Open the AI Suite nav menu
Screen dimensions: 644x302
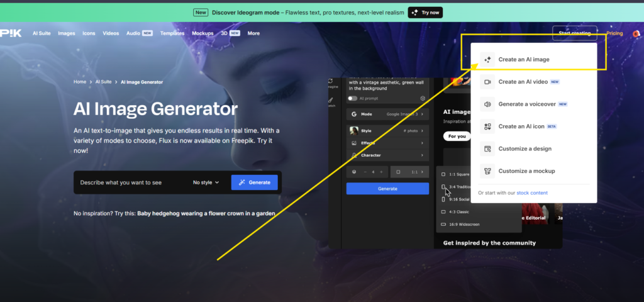[42, 33]
